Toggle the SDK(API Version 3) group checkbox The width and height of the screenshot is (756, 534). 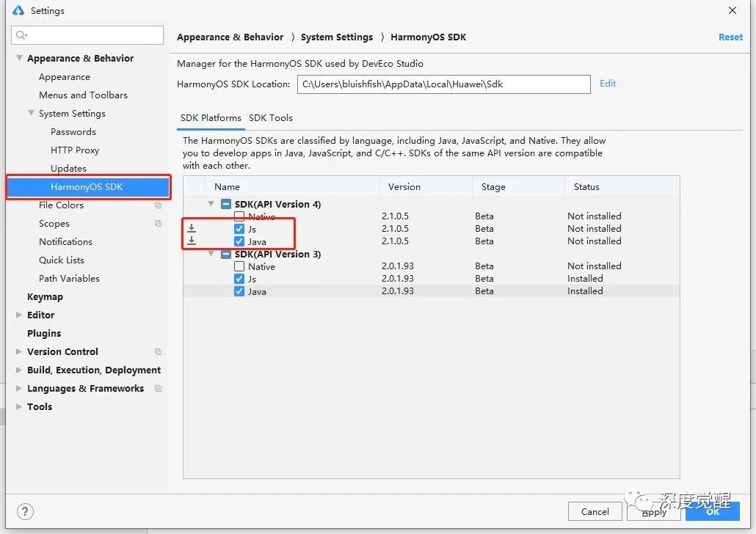tap(225, 254)
